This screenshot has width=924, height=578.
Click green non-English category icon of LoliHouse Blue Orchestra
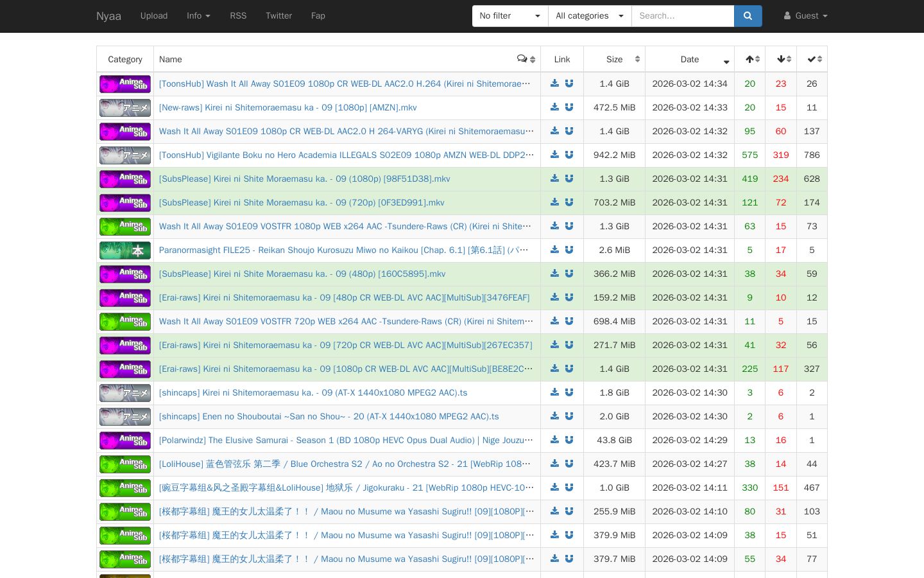click(x=125, y=464)
